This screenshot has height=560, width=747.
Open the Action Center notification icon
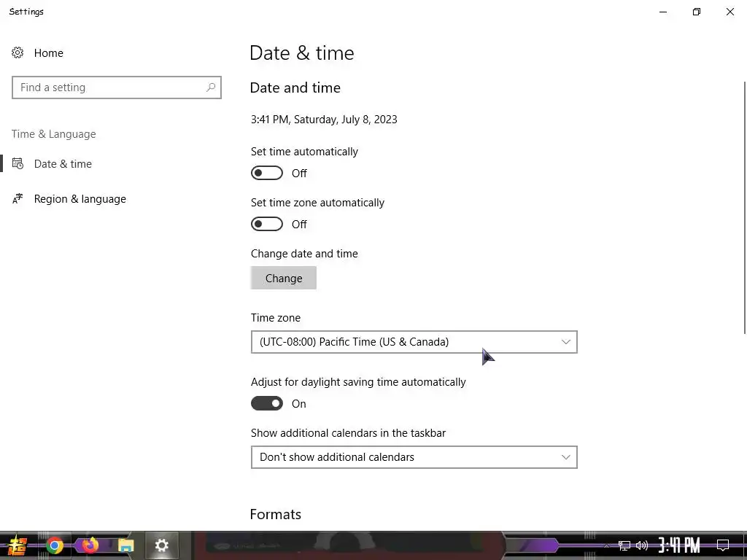coord(723,545)
